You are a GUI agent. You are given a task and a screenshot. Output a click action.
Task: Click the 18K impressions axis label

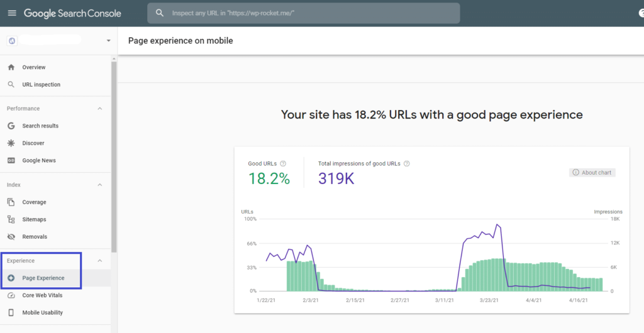click(x=615, y=219)
